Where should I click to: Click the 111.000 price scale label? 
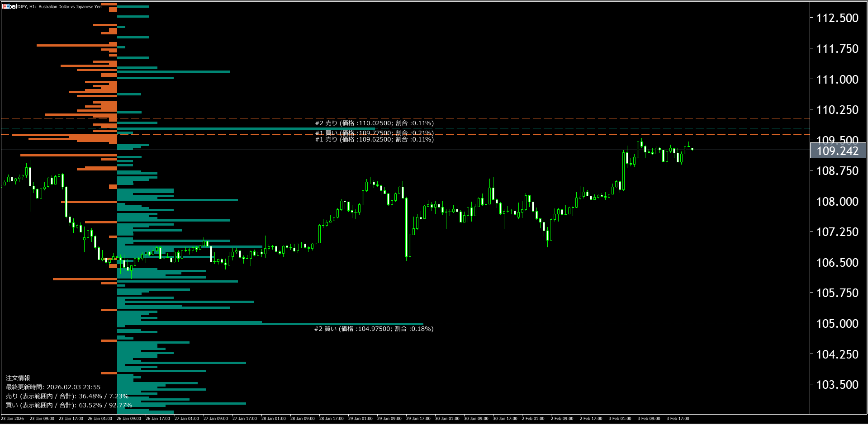point(837,80)
